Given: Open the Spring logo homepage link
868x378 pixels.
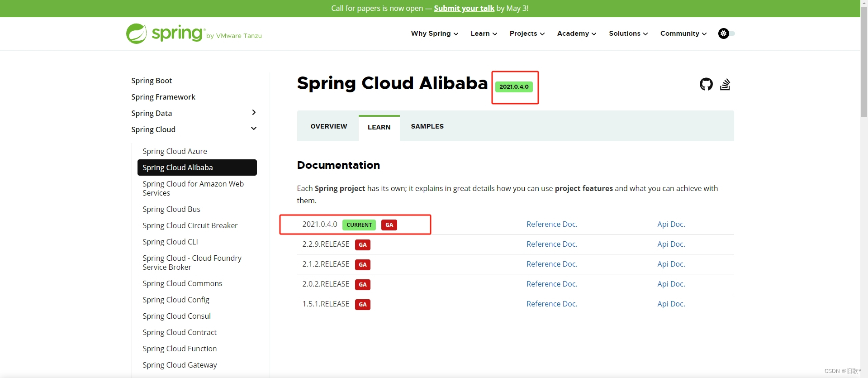Looking at the screenshot, I should tap(194, 33).
